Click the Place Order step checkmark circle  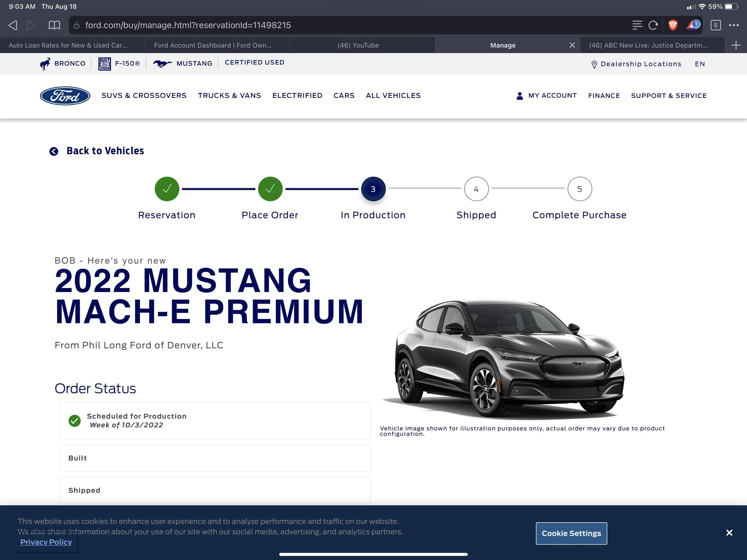270,189
